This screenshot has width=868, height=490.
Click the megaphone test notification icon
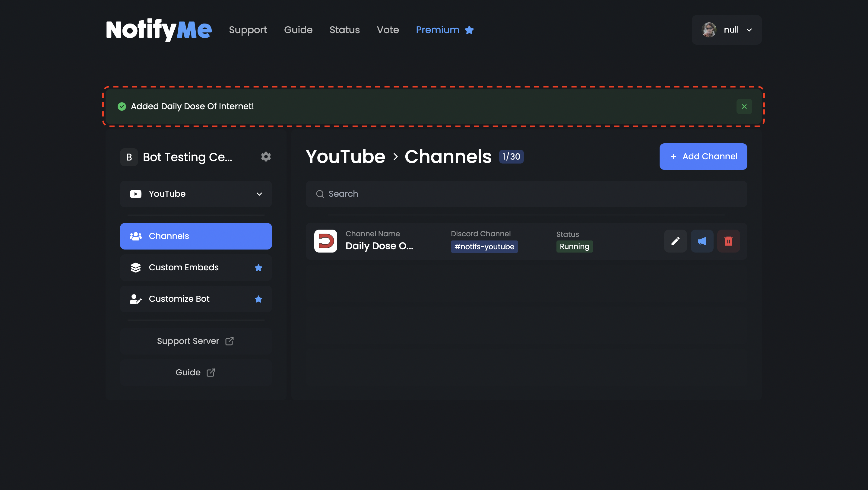point(702,241)
